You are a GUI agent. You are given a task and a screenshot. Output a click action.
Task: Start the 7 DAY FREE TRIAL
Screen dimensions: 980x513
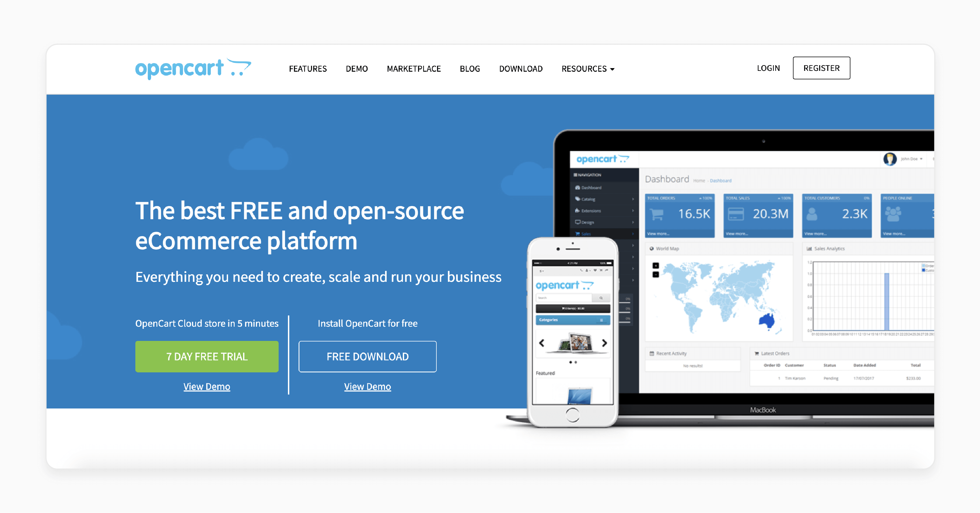point(207,356)
